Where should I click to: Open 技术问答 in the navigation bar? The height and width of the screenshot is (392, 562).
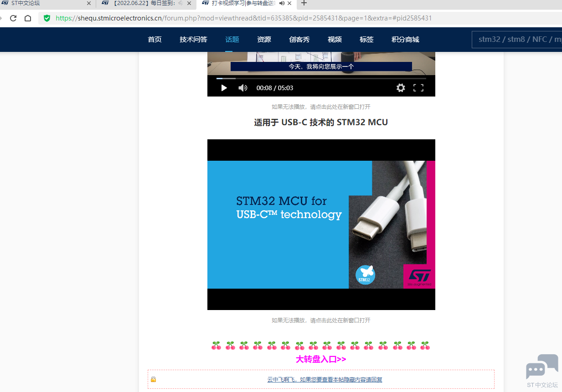pos(193,40)
